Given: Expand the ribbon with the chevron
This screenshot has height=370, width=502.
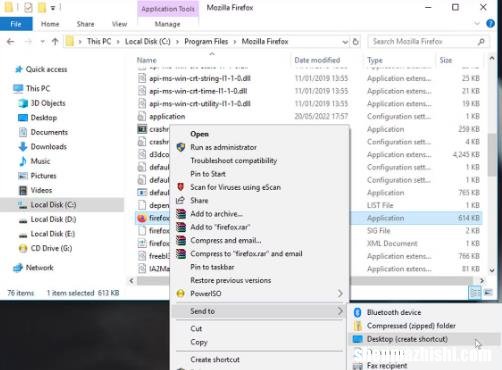Looking at the screenshot, I should pos(477,23).
